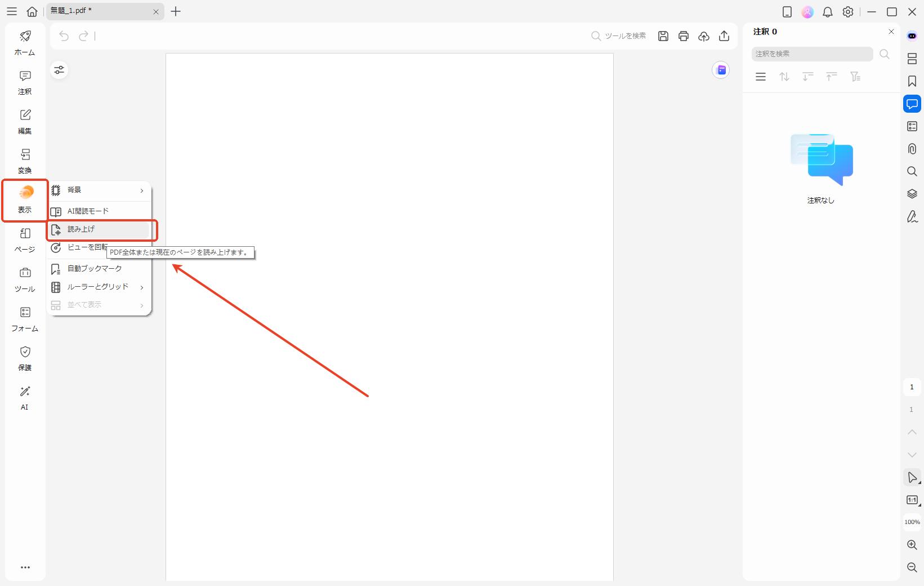Upload to cloud icon
The width and height of the screenshot is (924, 586).
[704, 36]
